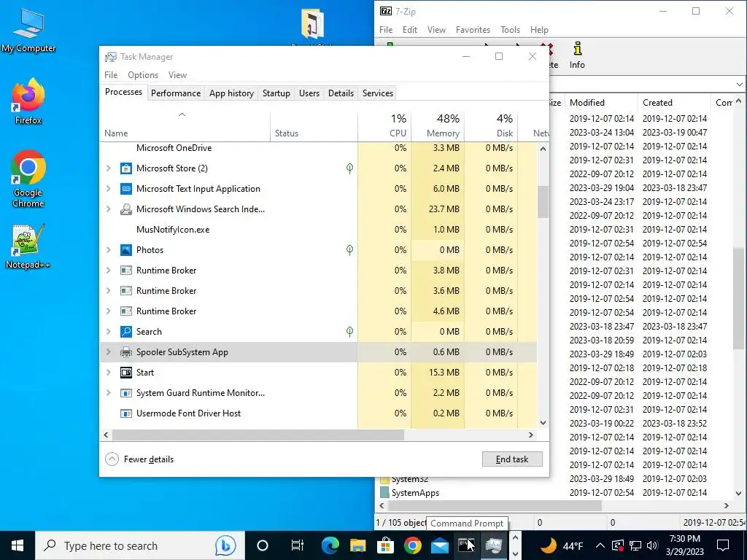Select the Microsoft Store process icon
The image size is (747, 560).
pyautogui.click(x=125, y=168)
